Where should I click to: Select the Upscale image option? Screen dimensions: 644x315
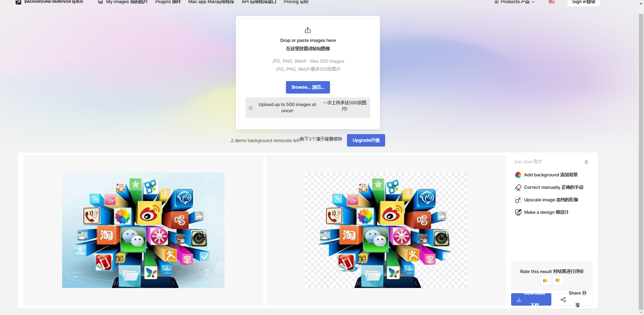[546, 200]
